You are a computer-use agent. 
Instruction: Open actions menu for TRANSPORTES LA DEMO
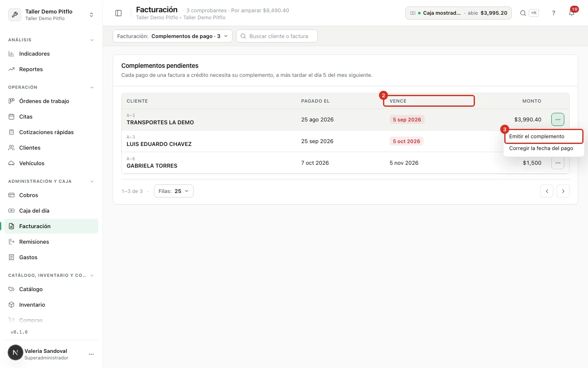tap(558, 119)
